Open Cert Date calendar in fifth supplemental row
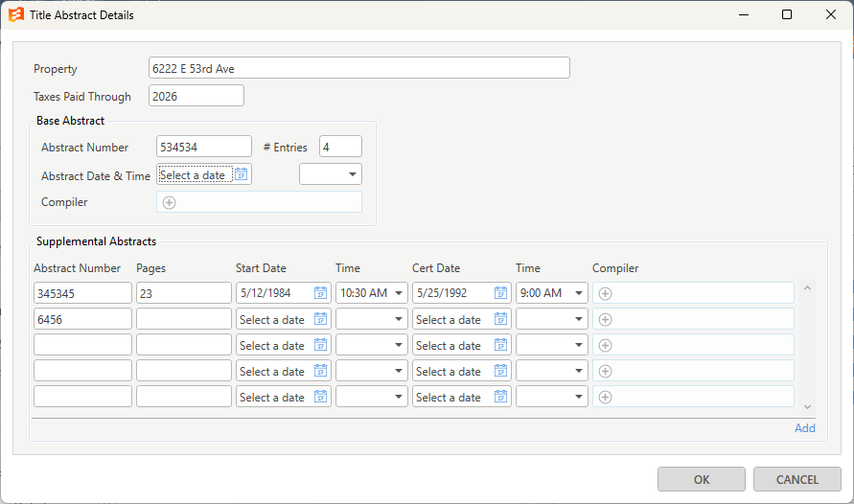Screen dimensions: 854x504 tap(500, 397)
